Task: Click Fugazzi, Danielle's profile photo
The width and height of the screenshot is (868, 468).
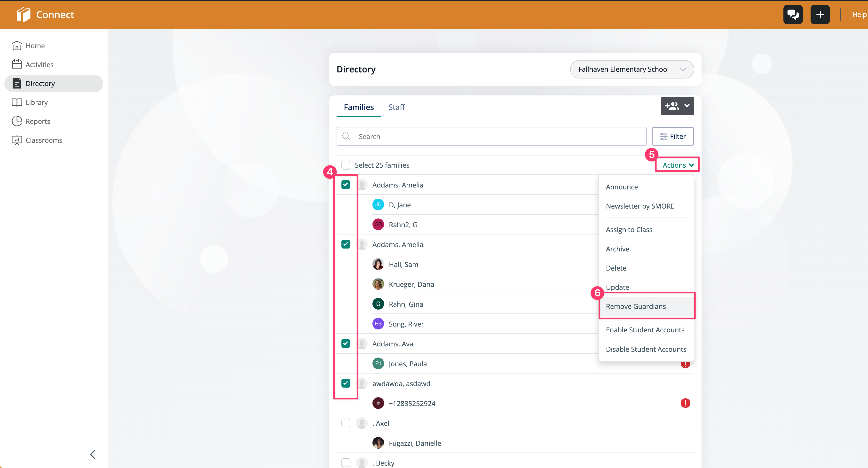Action: click(378, 443)
